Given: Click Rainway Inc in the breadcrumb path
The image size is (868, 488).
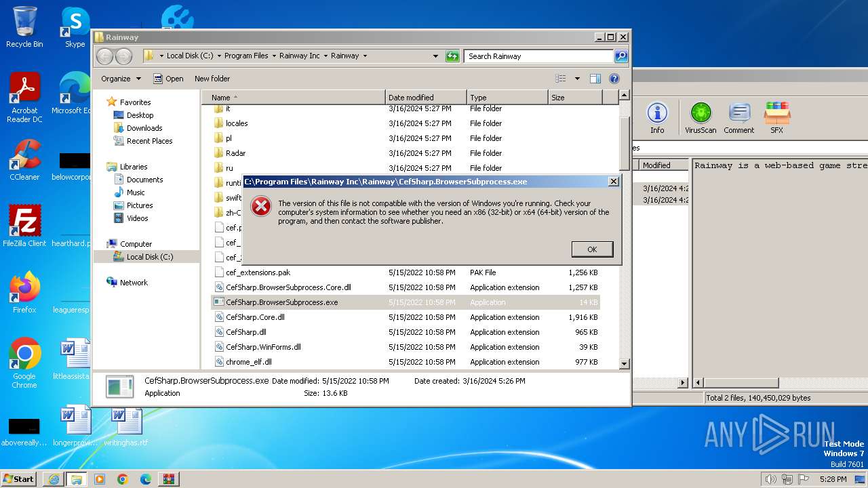Looking at the screenshot, I should pyautogui.click(x=299, y=56).
